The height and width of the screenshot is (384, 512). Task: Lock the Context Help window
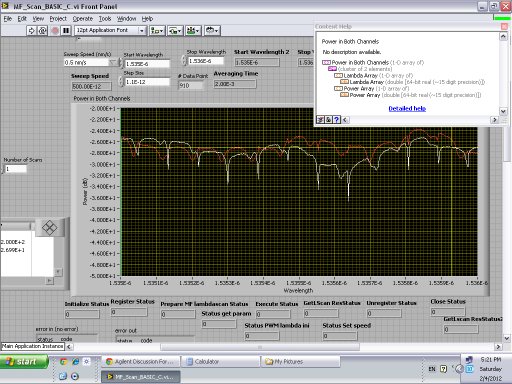point(328,120)
